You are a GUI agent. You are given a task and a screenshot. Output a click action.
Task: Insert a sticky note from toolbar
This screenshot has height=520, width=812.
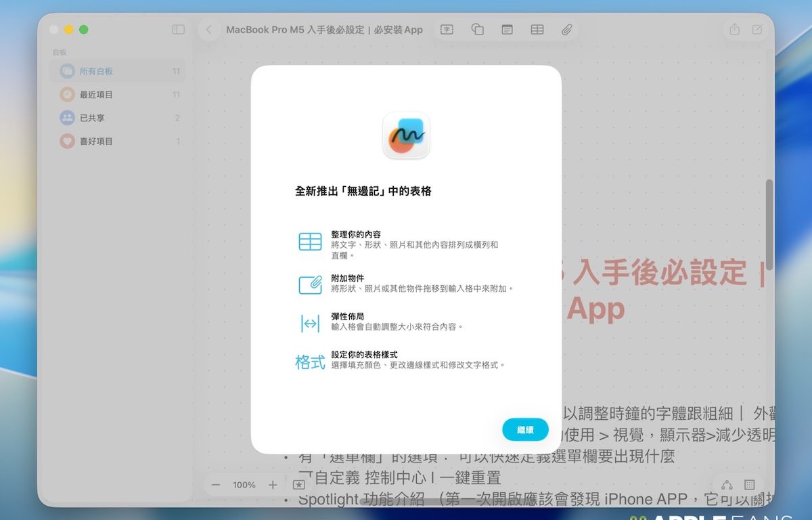point(507,30)
